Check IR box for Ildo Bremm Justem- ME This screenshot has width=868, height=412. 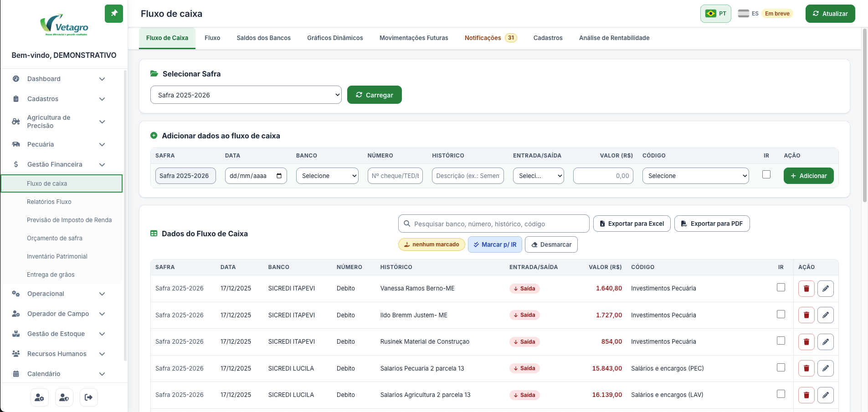click(781, 314)
